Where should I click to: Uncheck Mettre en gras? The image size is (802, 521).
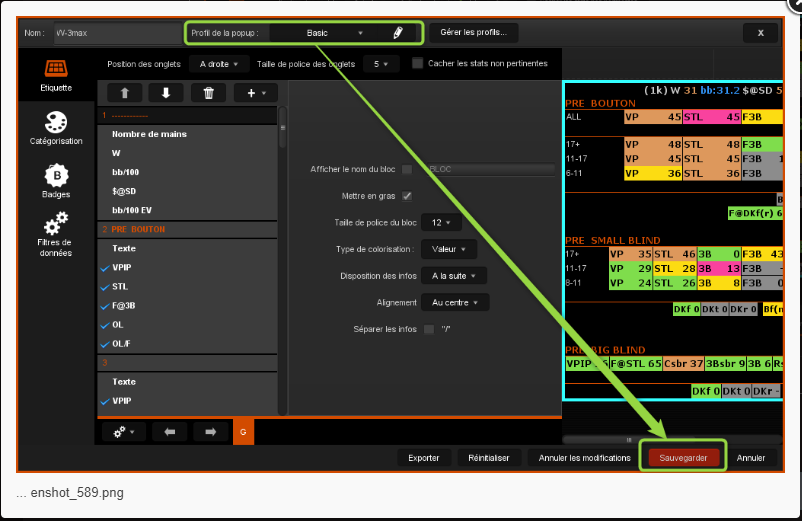coord(407,196)
